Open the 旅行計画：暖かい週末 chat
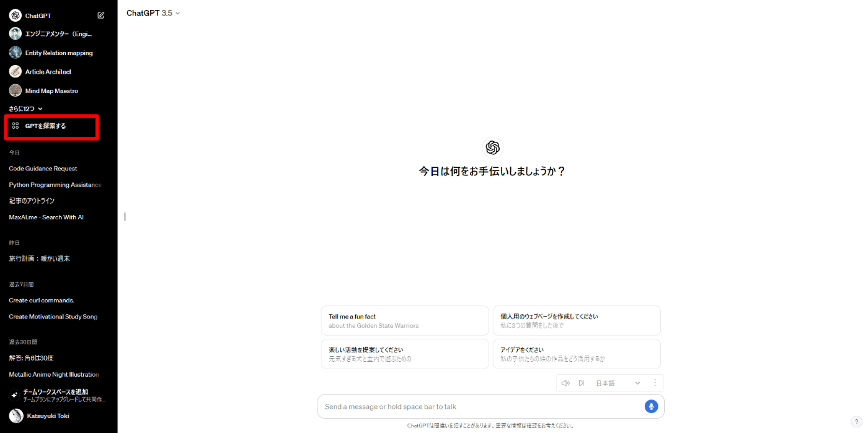This screenshot has height=433, width=868. tap(39, 258)
